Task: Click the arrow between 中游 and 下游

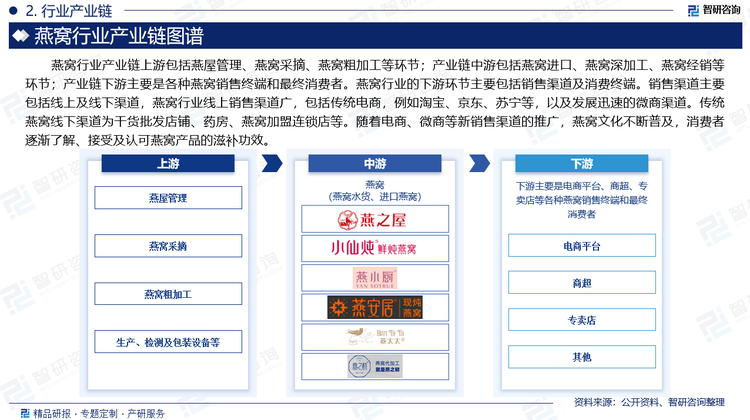Action: 479,163
